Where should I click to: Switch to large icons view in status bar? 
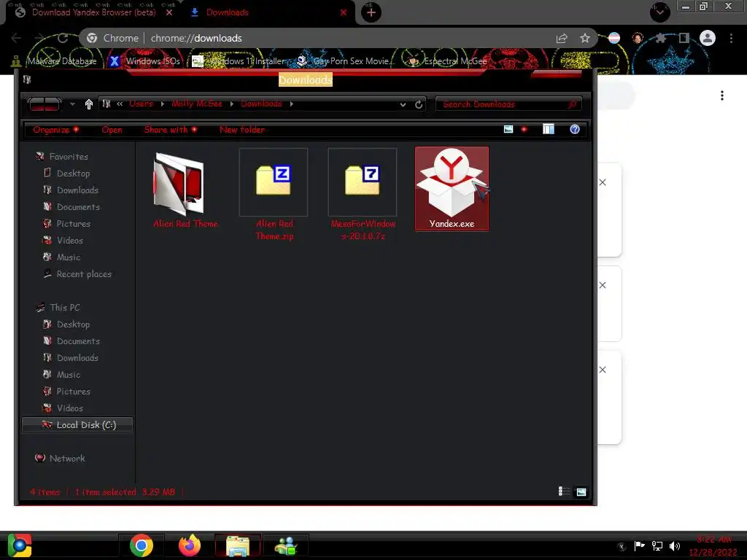point(581,492)
